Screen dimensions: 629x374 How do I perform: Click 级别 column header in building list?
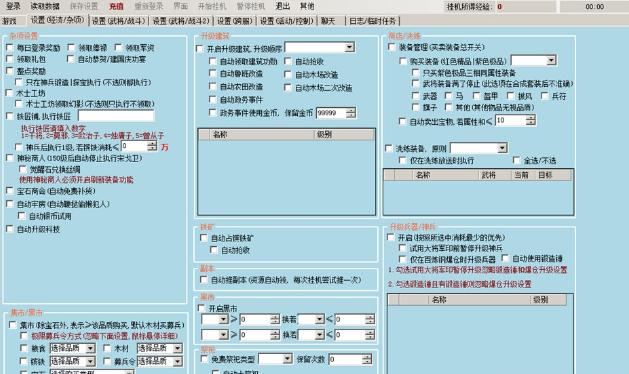click(x=344, y=134)
